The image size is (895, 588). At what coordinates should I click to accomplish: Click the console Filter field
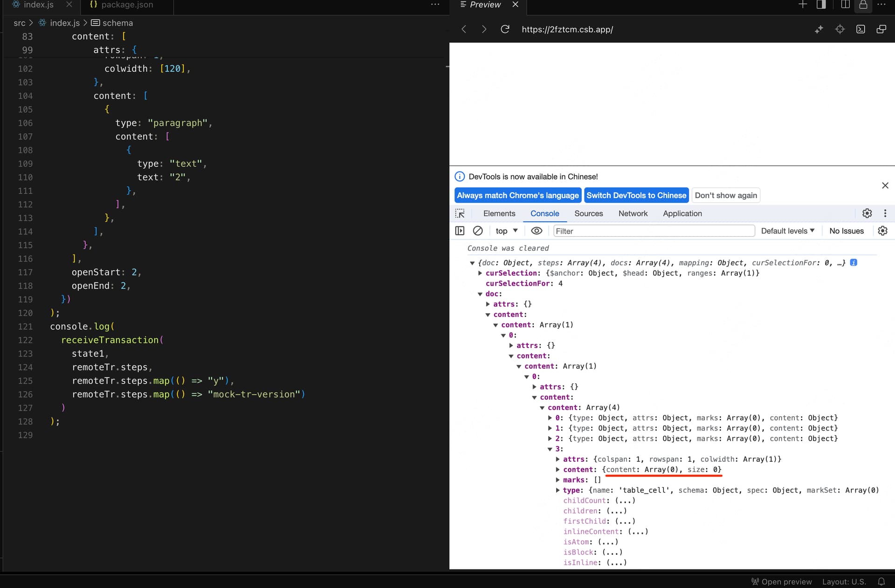(x=653, y=231)
